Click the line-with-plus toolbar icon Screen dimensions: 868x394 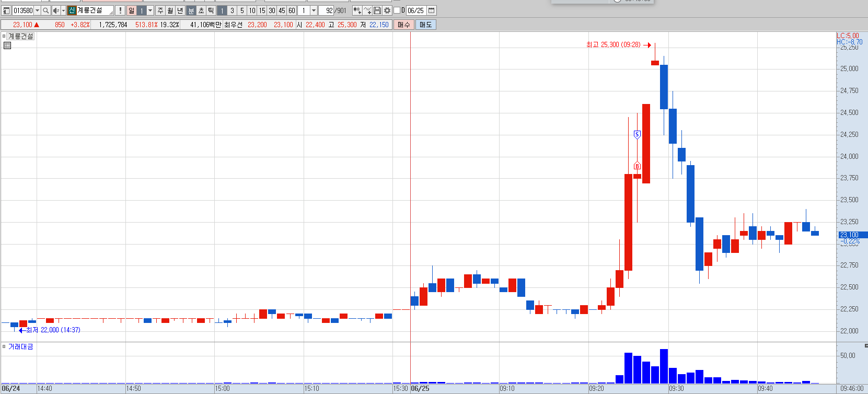coord(367,10)
